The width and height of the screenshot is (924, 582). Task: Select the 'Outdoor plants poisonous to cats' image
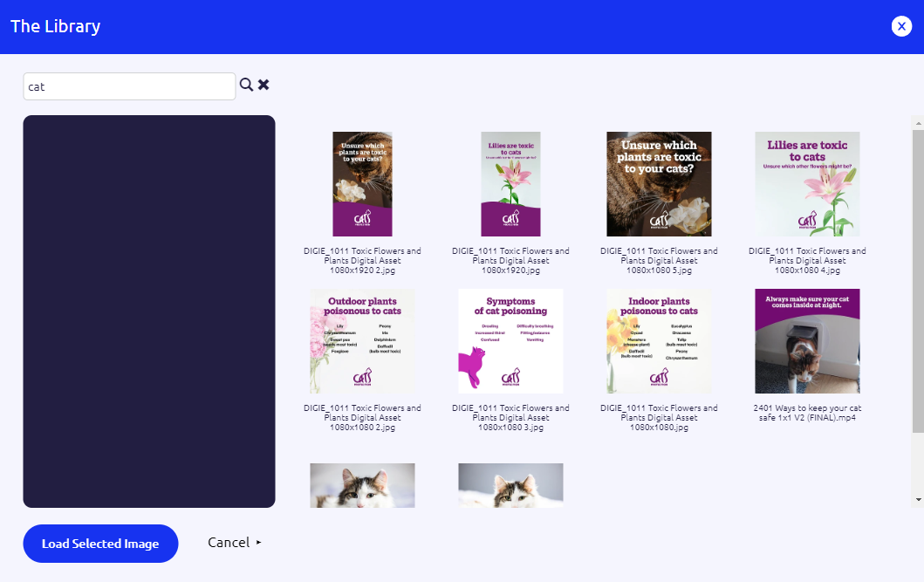(362, 341)
